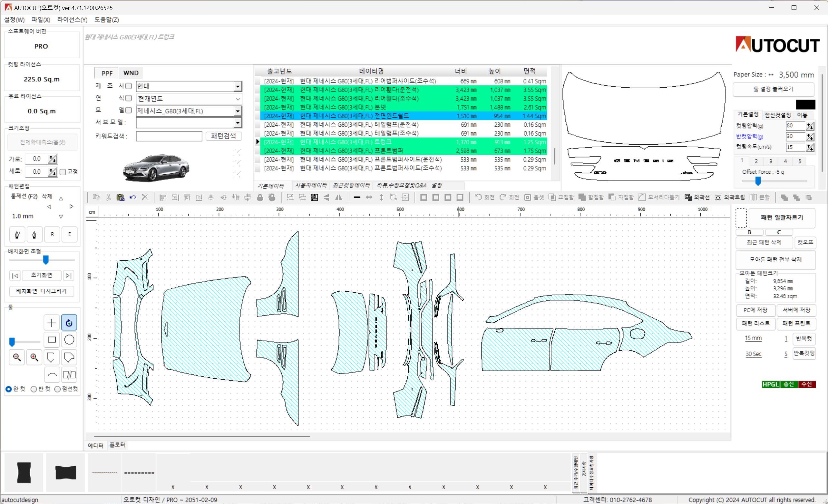Click the 외곽트림 outline trim tool
828x504 pixels.
pyautogui.click(x=730, y=197)
